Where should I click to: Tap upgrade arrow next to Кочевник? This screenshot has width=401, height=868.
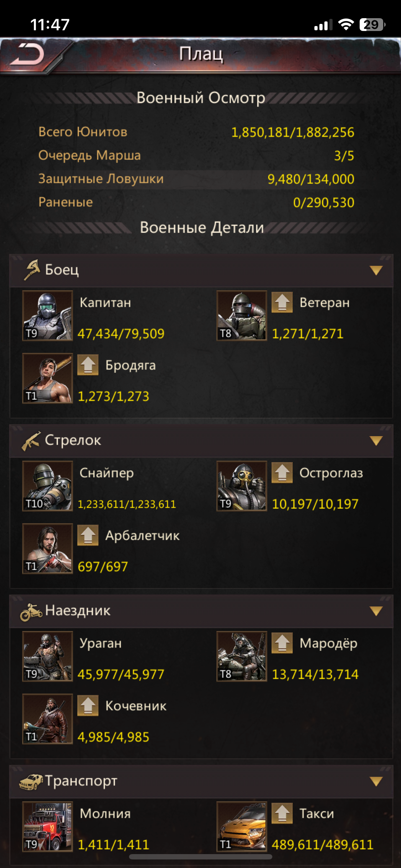tap(88, 706)
